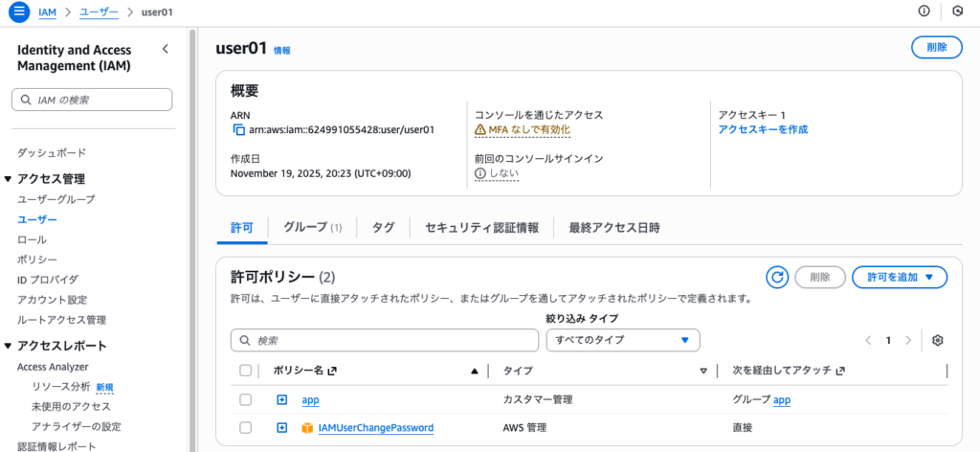
Task: Switch to the グループ tab
Action: 312,228
